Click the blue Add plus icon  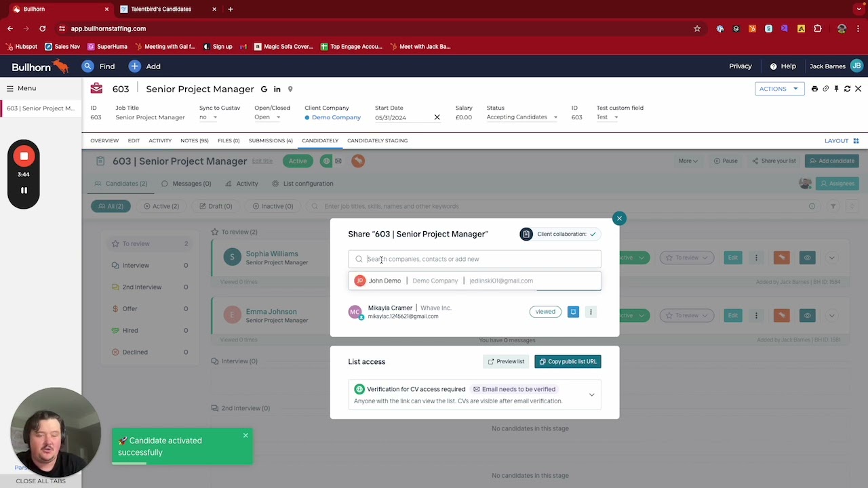[134, 66]
